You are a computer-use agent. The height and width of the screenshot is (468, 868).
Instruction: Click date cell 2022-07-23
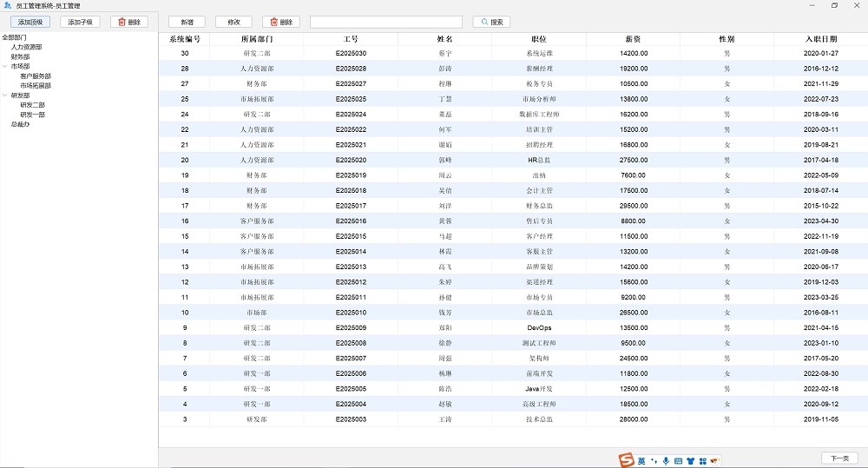(821, 99)
